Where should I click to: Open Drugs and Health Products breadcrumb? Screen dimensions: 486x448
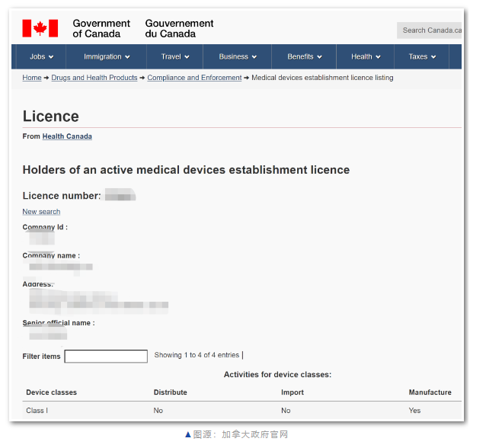[94, 78]
